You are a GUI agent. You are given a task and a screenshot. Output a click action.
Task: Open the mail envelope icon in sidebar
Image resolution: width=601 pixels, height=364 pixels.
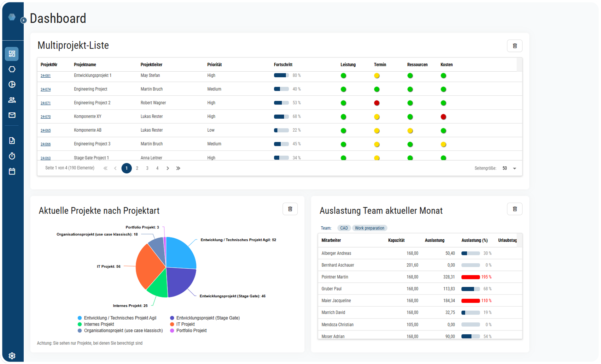(12, 115)
